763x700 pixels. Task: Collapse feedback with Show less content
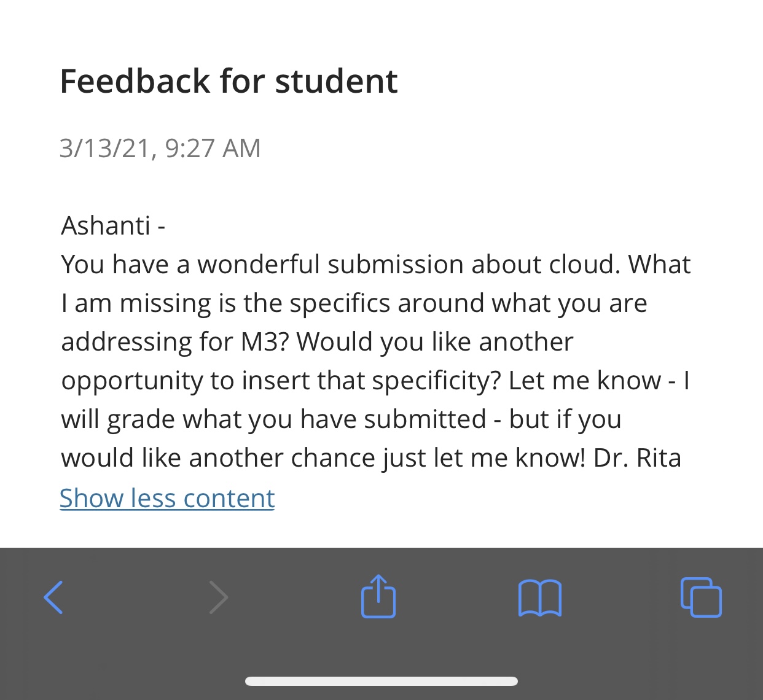[167, 498]
